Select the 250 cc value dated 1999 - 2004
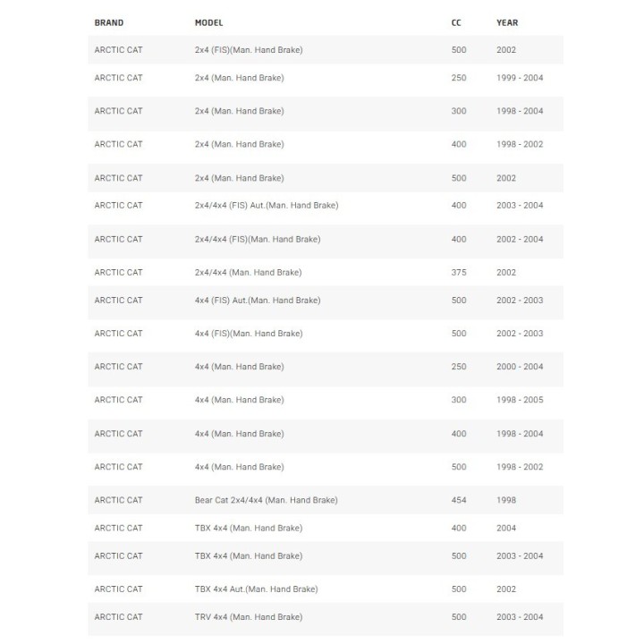Image resolution: width=644 pixels, height=644 pixels. click(x=459, y=78)
